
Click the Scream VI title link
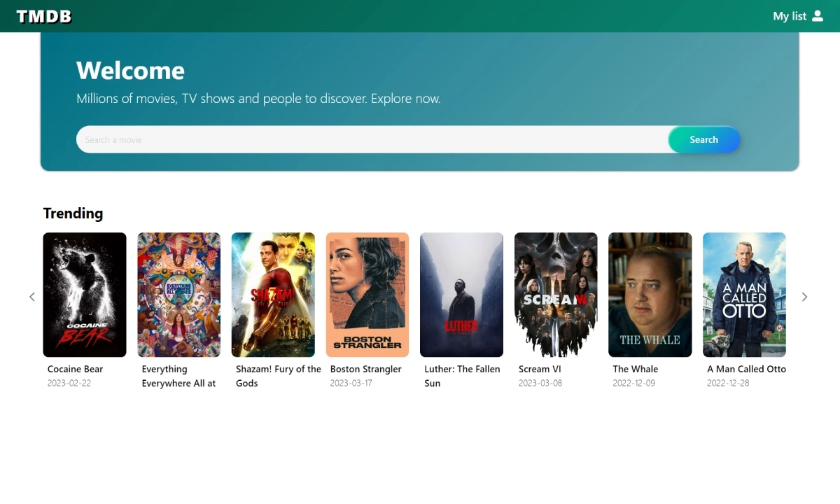[540, 369]
